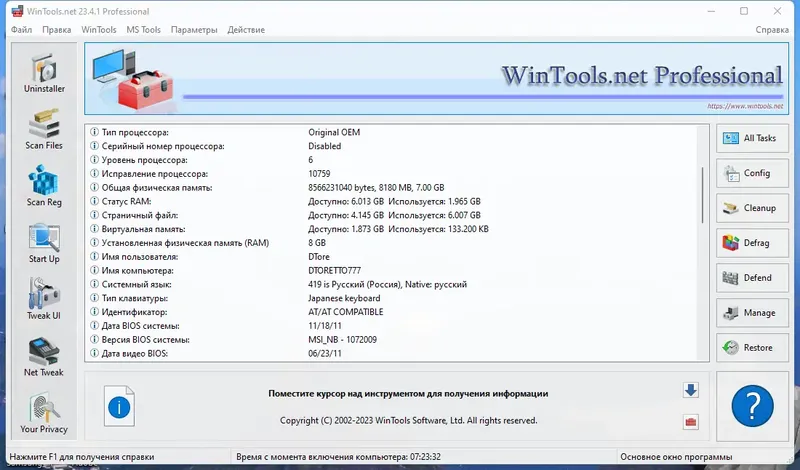Image resolution: width=800 pixels, height=470 pixels.
Task: Open the Tweak UI tool
Action: tap(44, 300)
